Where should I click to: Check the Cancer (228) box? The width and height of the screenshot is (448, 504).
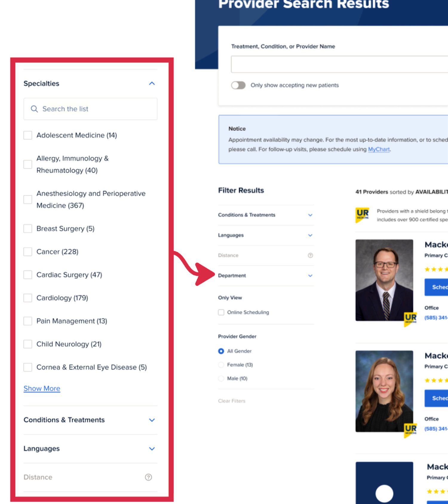(28, 252)
